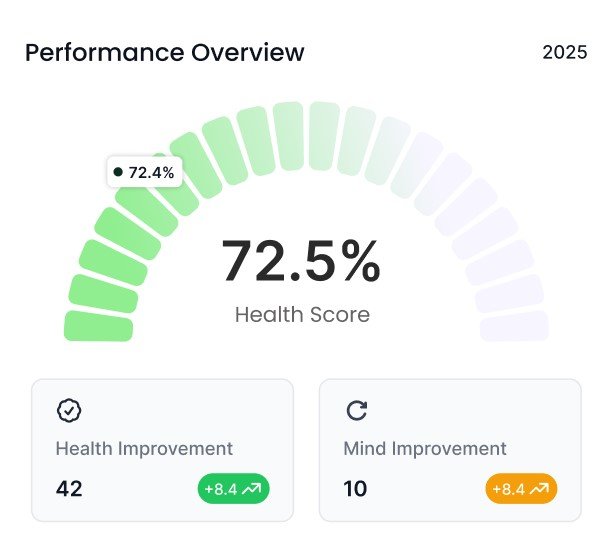Select the Mind Improvement card title
611x544 pixels.
coord(425,449)
